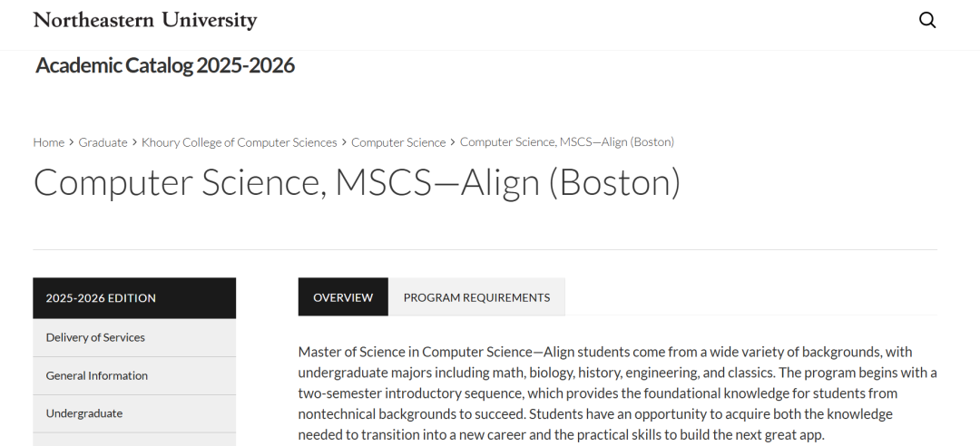This screenshot has height=446, width=980.
Task: Open the Academic Catalog 2025-2026 link
Action: point(165,65)
